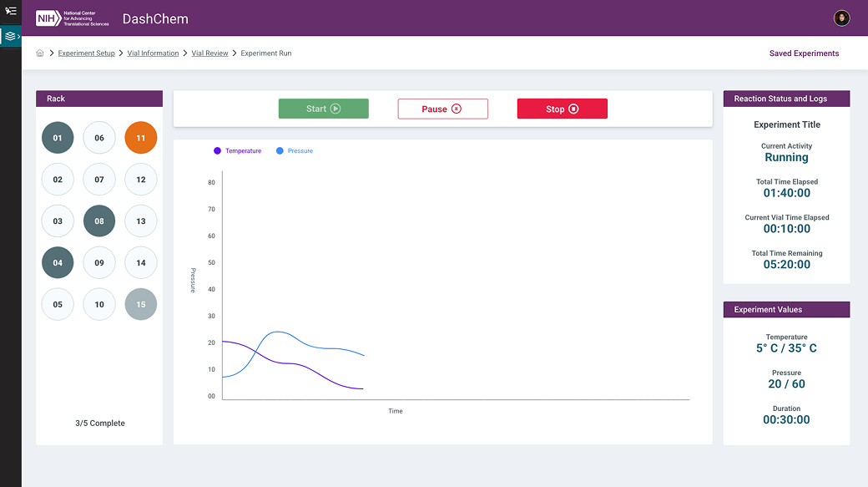Select the orange active vial 11
The width and height of the screenshot is (868, 487).
140,138
